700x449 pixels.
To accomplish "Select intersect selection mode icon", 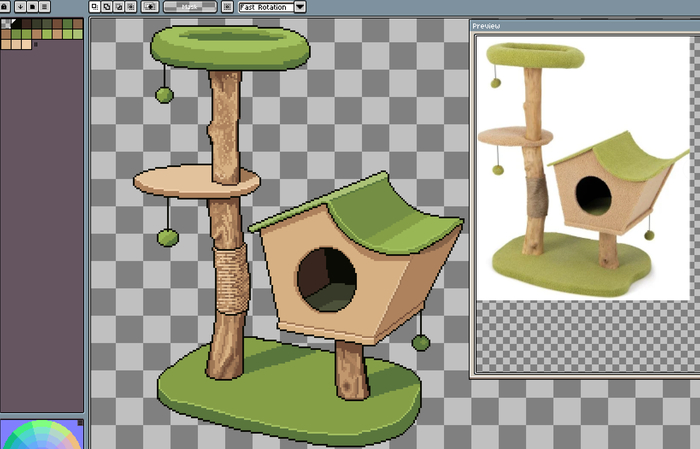I will coord(130,7).
